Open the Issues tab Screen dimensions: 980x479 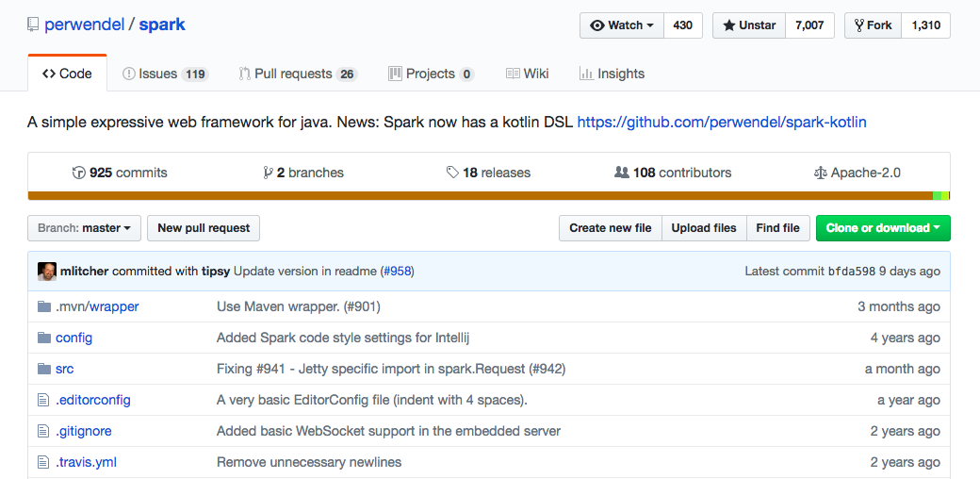(x=165, y=74)
